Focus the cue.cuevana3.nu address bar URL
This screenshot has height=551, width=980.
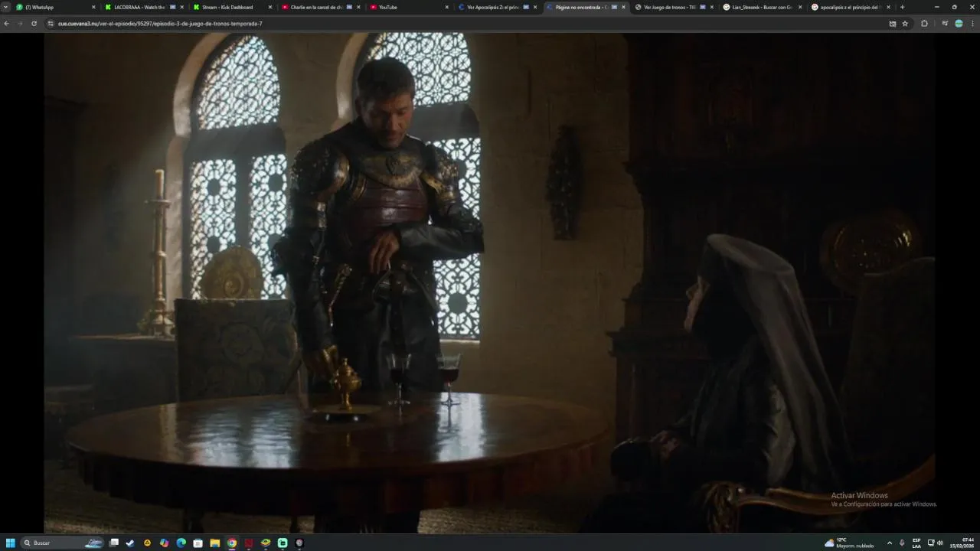tap(160, 24)
